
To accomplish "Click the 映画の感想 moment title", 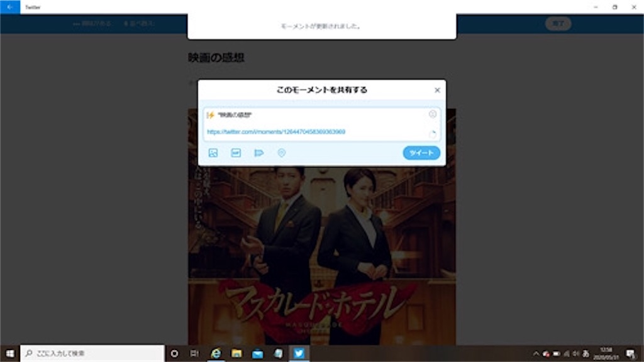I will pyautogui.click(x=216, y=58).
